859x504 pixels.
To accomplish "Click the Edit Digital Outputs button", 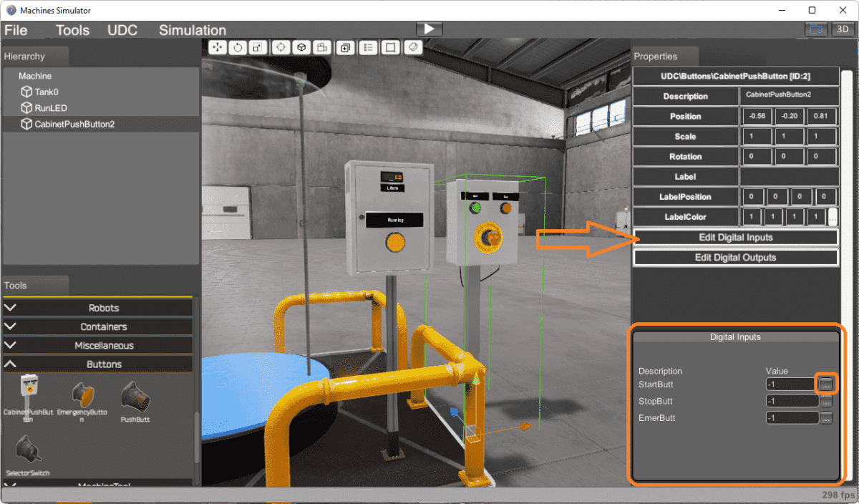I will click(735, 257).
